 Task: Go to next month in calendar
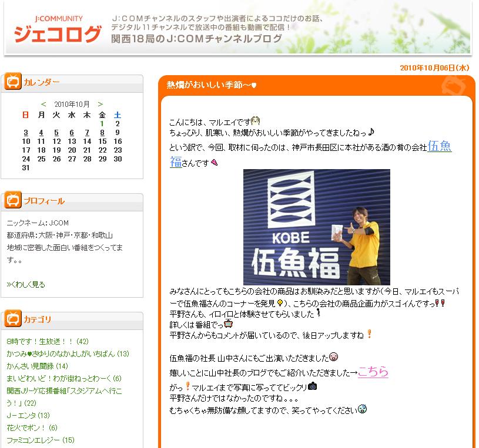pyautogui.click(x=100, y=104)
